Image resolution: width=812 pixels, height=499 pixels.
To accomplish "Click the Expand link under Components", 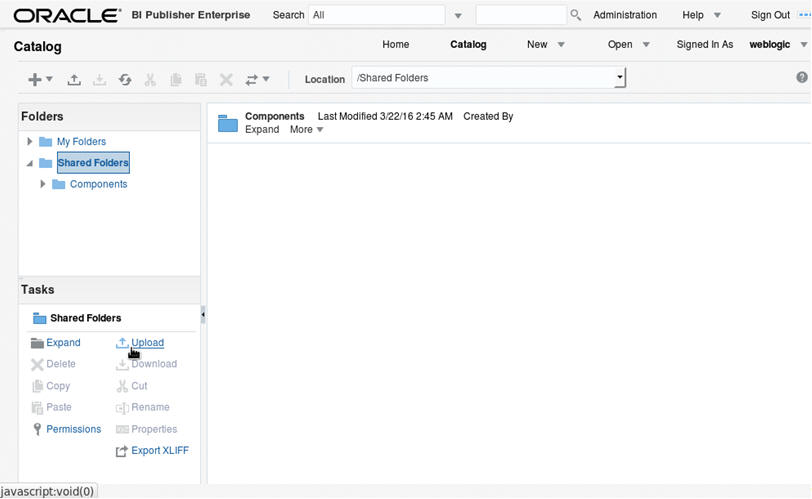I will coord(262,130).
